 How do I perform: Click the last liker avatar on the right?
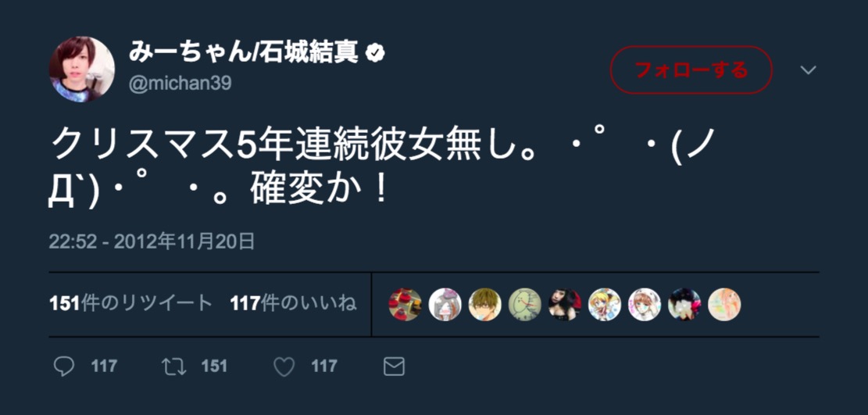724,304
